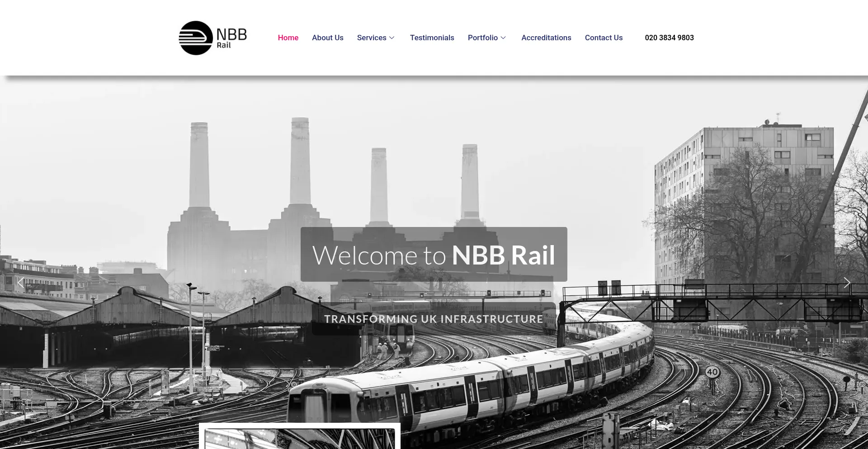
Task: Go to About Us page
Action: 327,38
